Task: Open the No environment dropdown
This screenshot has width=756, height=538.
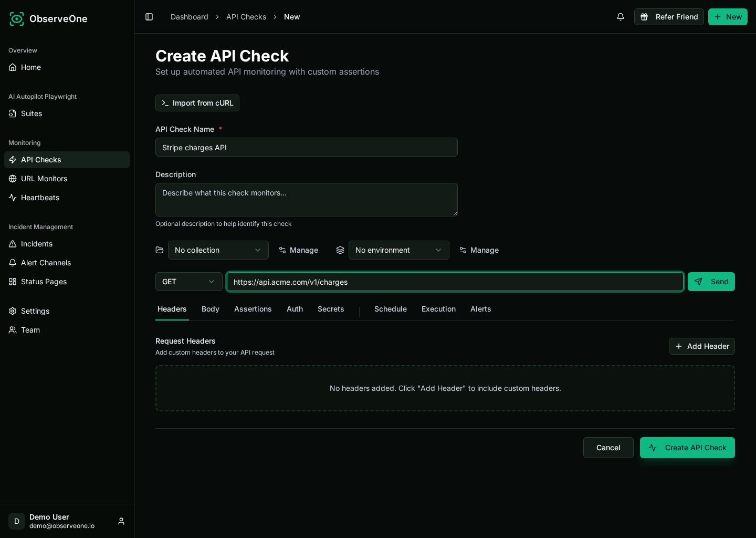Action: 399,250
